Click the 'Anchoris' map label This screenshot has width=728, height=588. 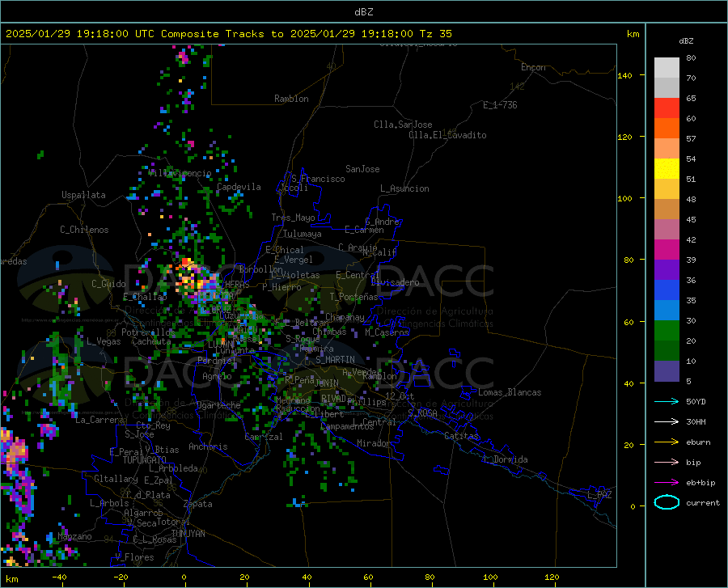[x=208, y=447]
